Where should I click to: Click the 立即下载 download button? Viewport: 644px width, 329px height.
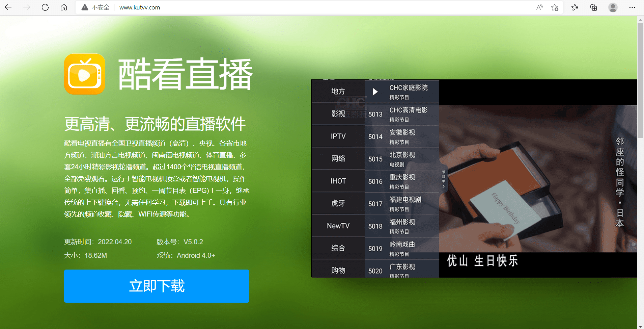(x=157, y=286)
